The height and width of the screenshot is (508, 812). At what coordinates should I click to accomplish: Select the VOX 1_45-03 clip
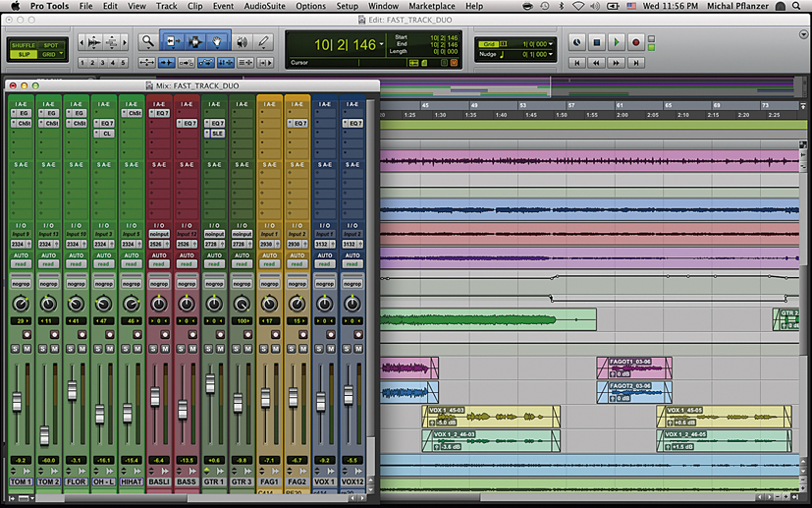pos(491,417)
